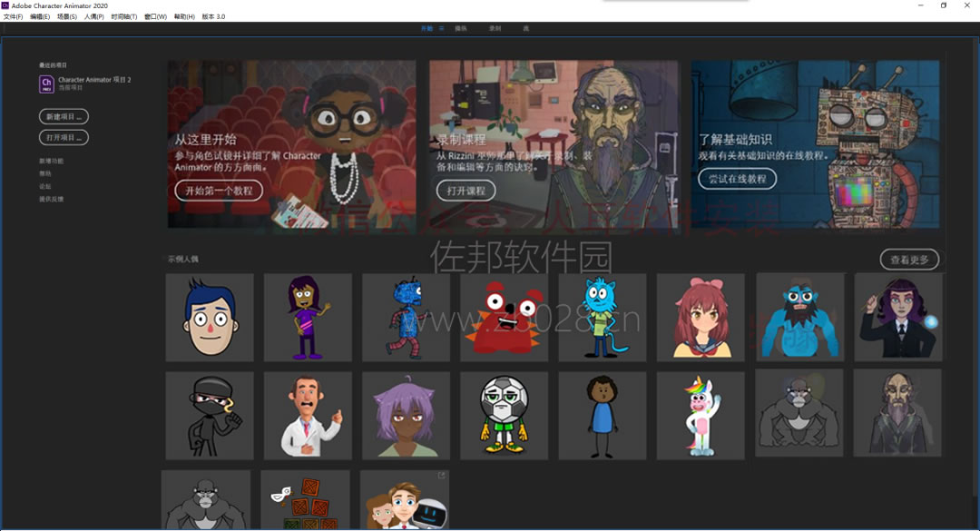Screen dimensions: 980x531
Task: Switch to the 开始 workspace tab
Action: tap(426, 29)
